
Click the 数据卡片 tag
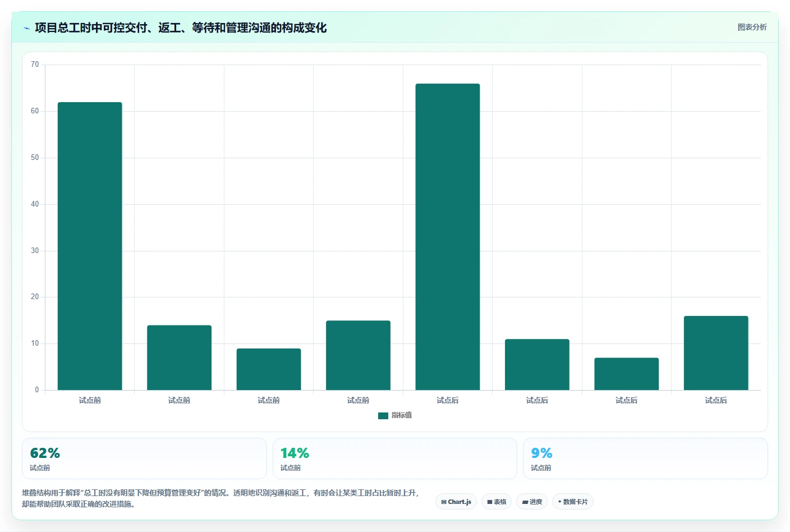[573, 502]
